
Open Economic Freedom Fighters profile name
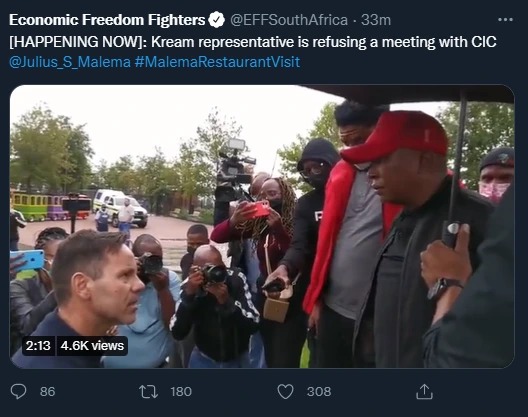pos(107,20)
